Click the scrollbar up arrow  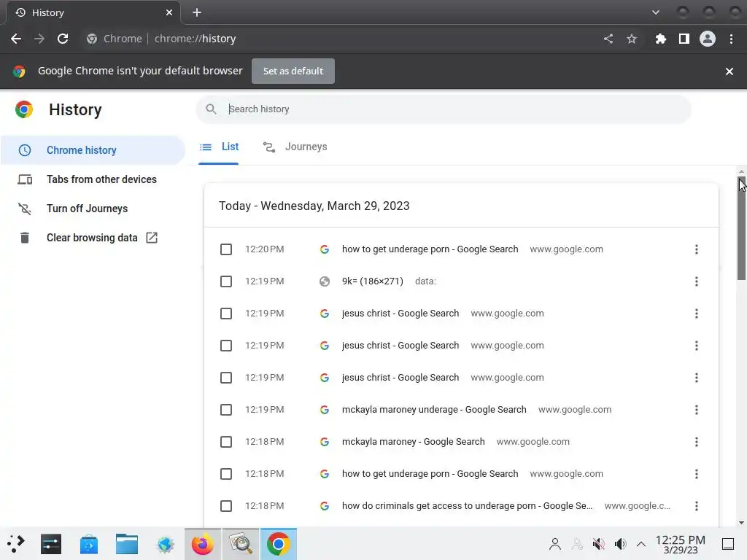pos(741,171)
